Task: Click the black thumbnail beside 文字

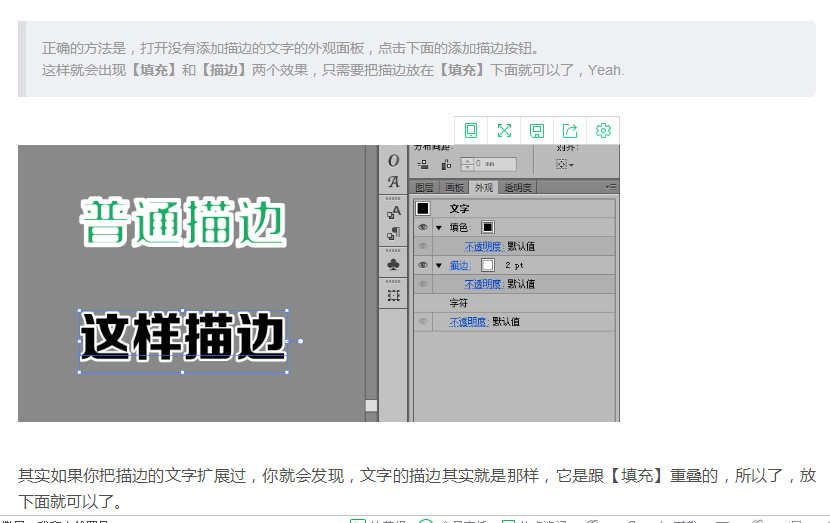Action: click(423, 208)
